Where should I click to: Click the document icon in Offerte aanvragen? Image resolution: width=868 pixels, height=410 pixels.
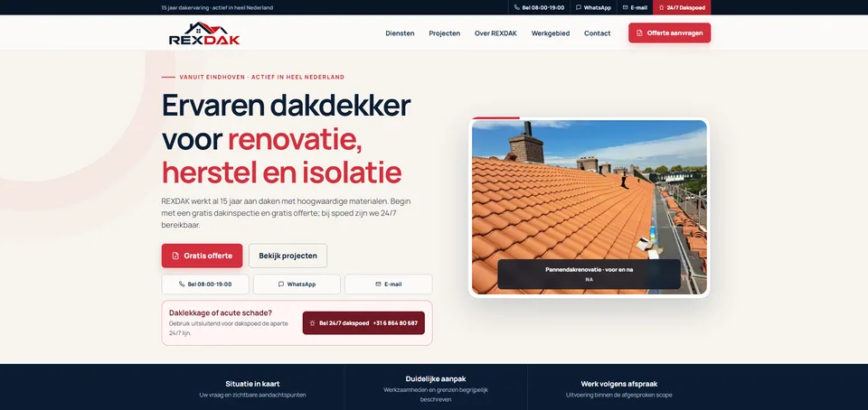639,33
